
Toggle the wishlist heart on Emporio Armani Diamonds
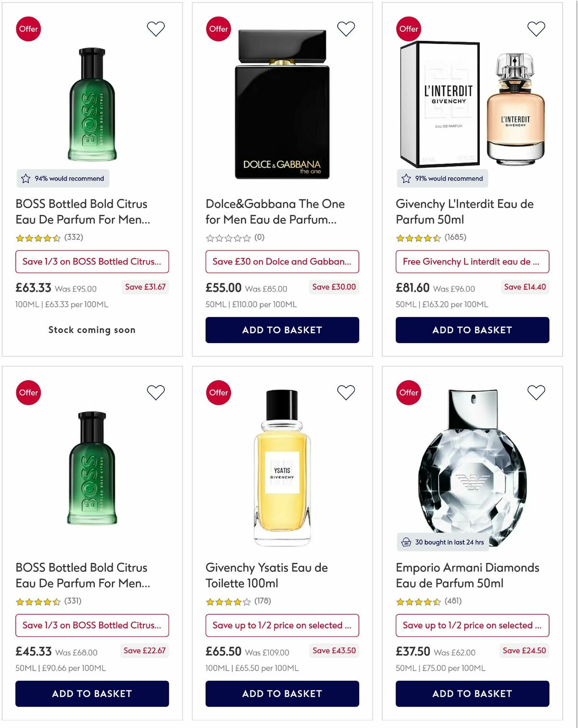[x=536, y=393]
